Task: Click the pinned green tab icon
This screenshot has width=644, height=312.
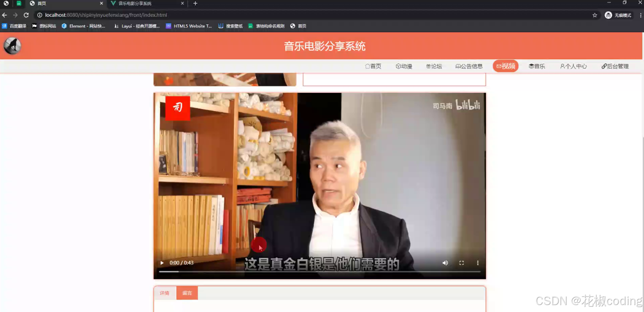Action: 19,3
